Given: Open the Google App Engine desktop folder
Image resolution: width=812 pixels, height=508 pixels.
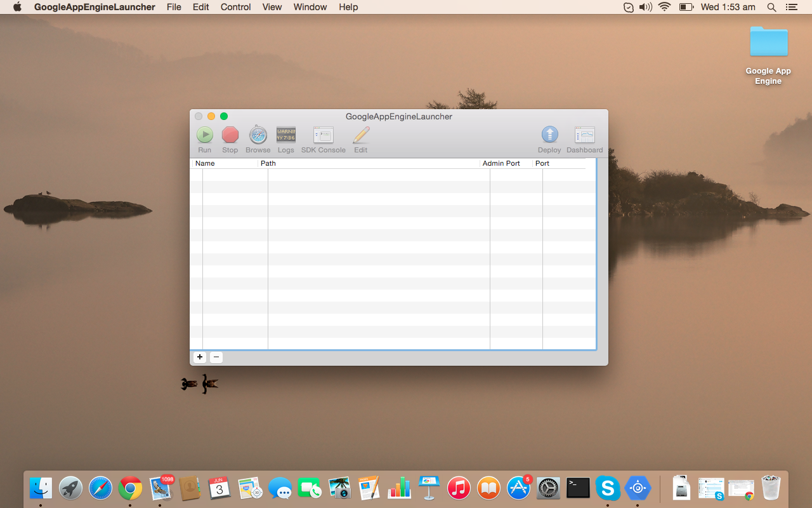Looking at the screenshot, I should (x=768, y=43).
